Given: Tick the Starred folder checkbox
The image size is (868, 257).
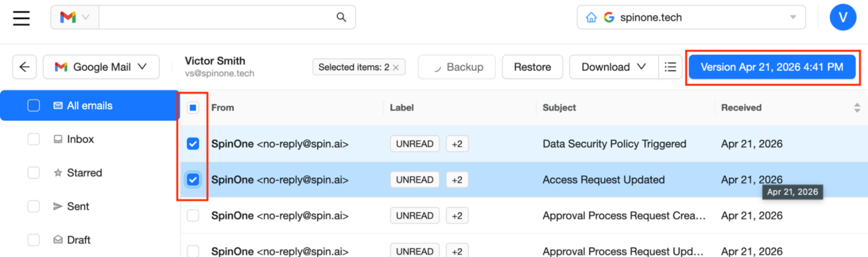Looking at the screenshot, I should [x=33, y=173].
